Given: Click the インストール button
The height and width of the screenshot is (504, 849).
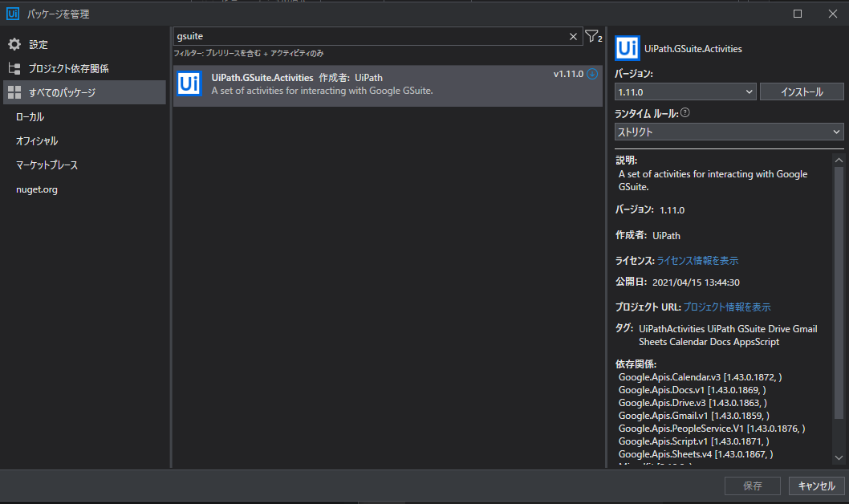Looking at the screenshot, I should (802, 91).
